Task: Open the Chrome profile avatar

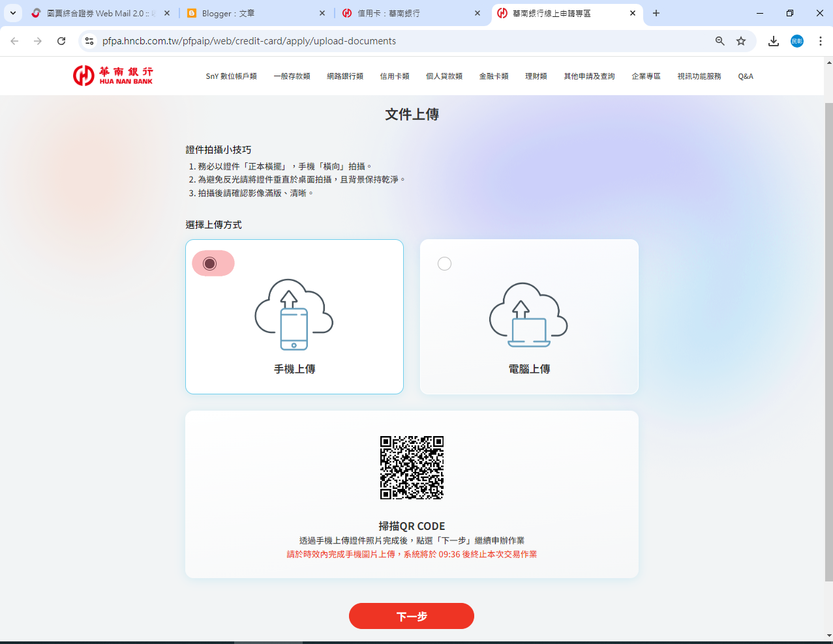Action: tap(797, 41)
